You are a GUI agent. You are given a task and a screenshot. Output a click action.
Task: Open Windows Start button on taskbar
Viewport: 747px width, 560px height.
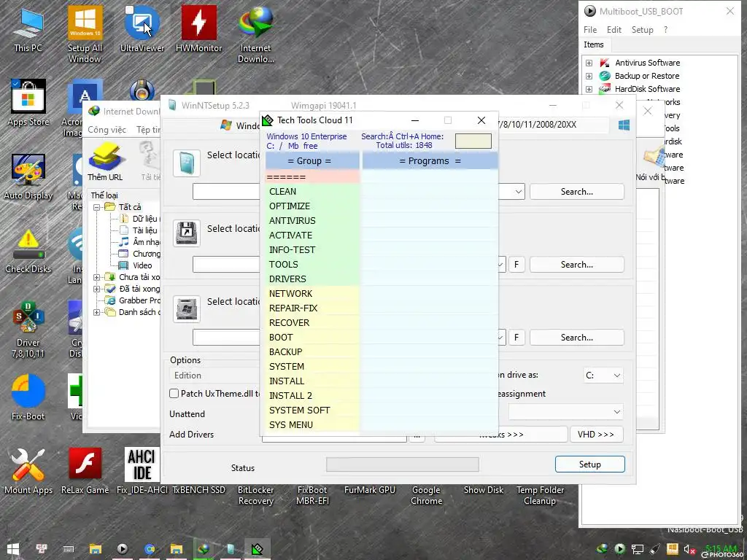(x=13, y=549)
